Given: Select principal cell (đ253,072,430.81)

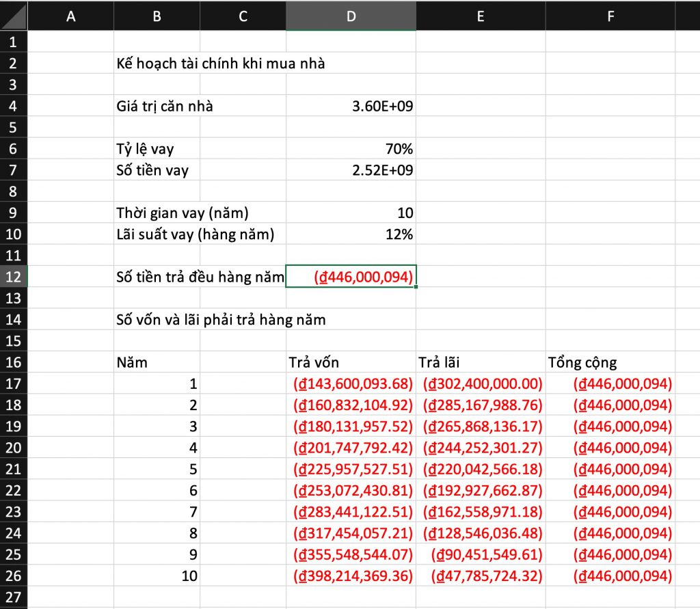Looking at the screenshot, I should (x=351, y=490).
